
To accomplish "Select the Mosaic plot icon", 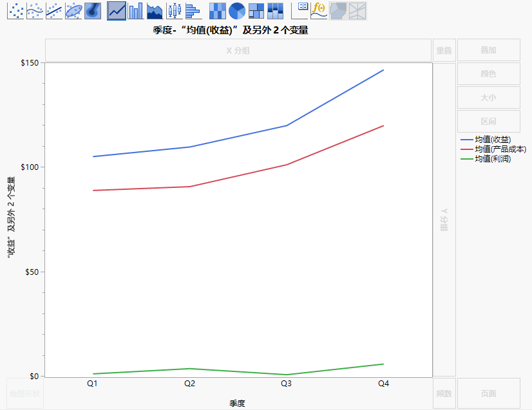I will click(275, 11).
